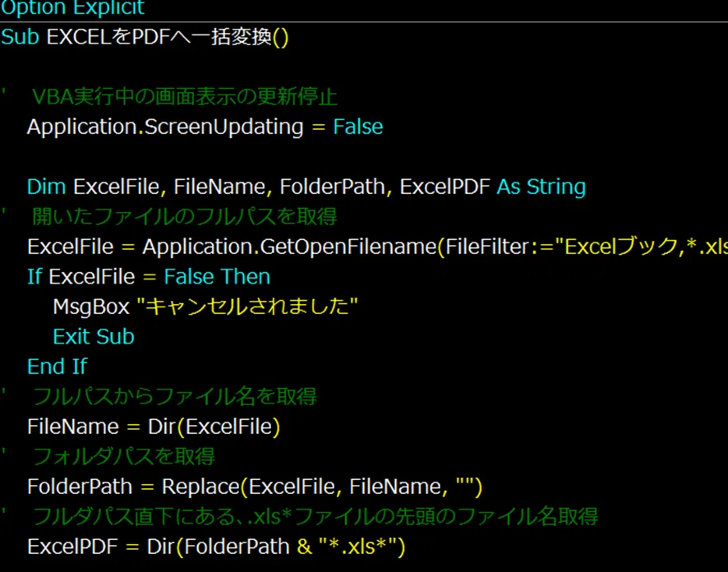Click the Dim keyword in declaration line
728x572 pixels.
click(47, 187)
